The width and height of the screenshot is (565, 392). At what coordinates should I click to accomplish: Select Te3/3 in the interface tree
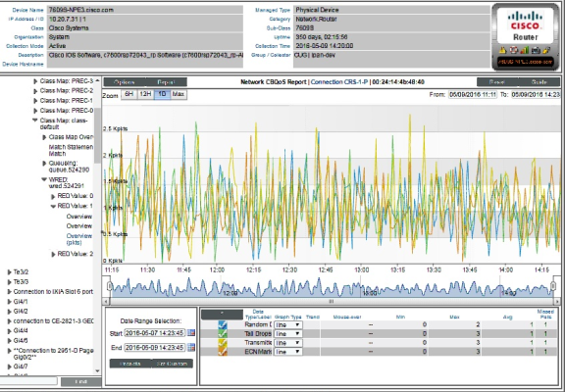(x=21, y=282)
